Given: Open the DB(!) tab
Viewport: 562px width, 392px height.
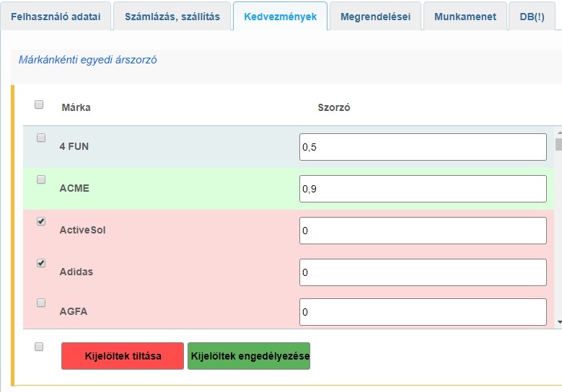Looking at the screenshot, I should 532,16.
